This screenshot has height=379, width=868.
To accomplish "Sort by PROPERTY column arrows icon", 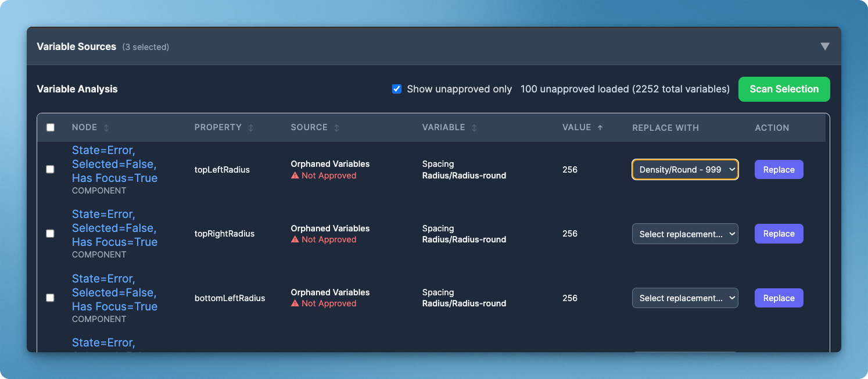I will [x=251, y=128].
